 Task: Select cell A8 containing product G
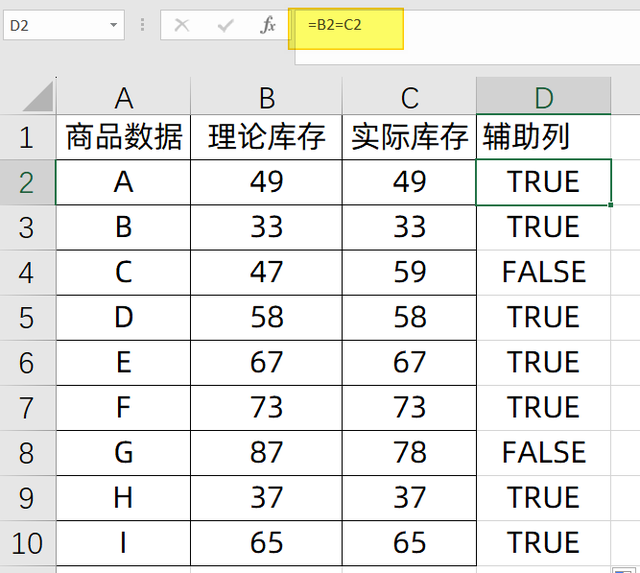pyautogui.click(x=123, y=453)
